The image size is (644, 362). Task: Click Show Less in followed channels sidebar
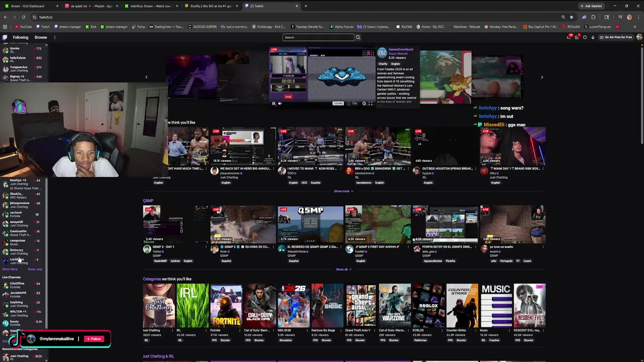pyautogui.click(x=35, y=269)
